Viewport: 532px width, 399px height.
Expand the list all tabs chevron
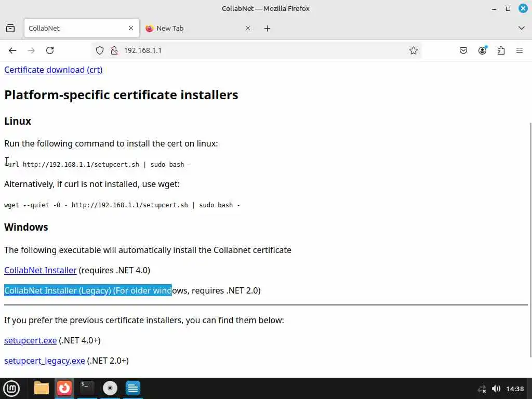click(522, 28)
